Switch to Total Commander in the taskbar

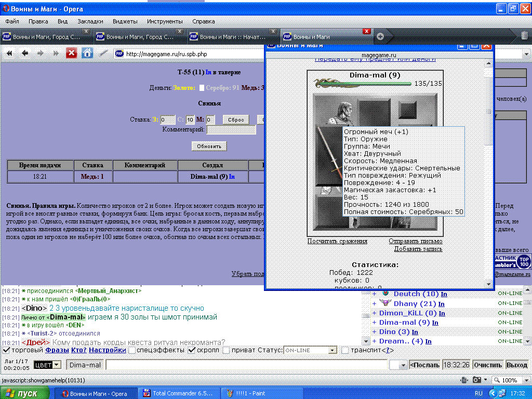[x=179, y=393]
